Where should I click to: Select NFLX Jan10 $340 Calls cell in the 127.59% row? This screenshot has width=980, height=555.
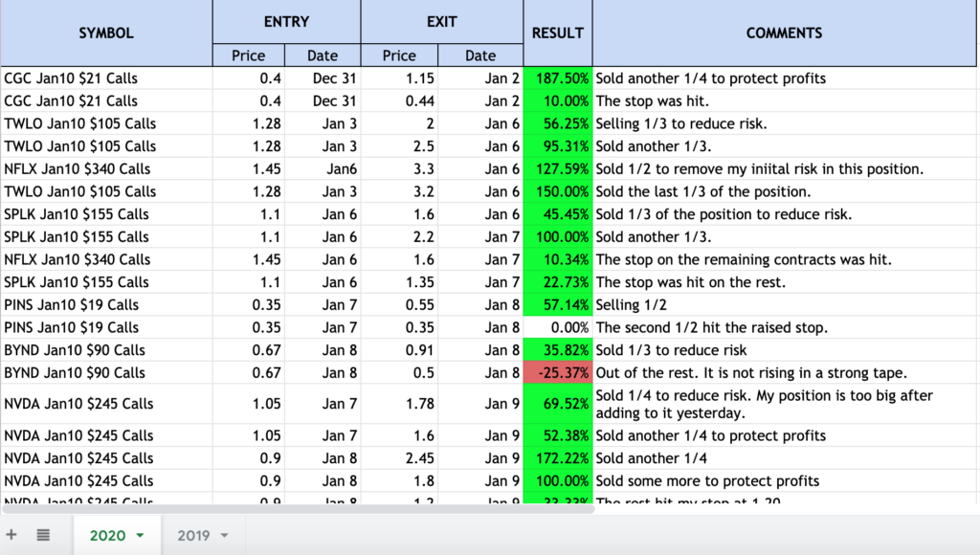click(106, 168)
